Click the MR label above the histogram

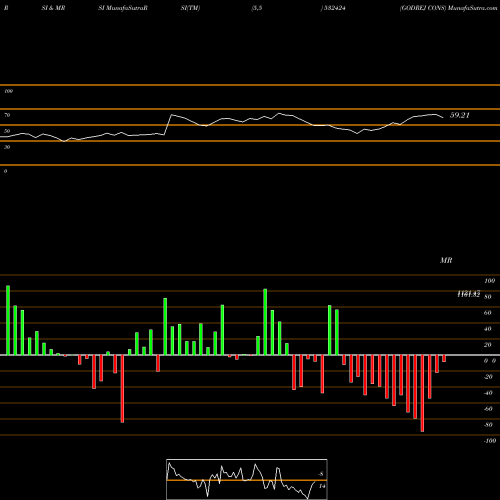click(x=446, y=260)
